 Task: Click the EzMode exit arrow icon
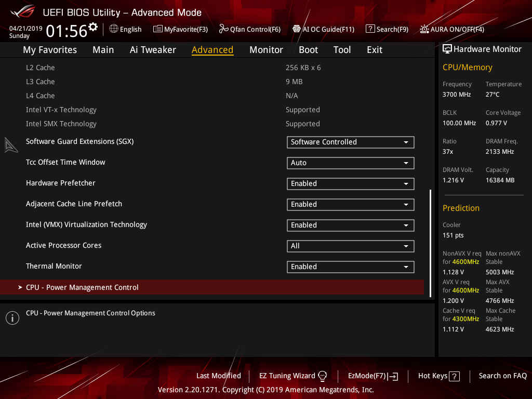point(393,376)
